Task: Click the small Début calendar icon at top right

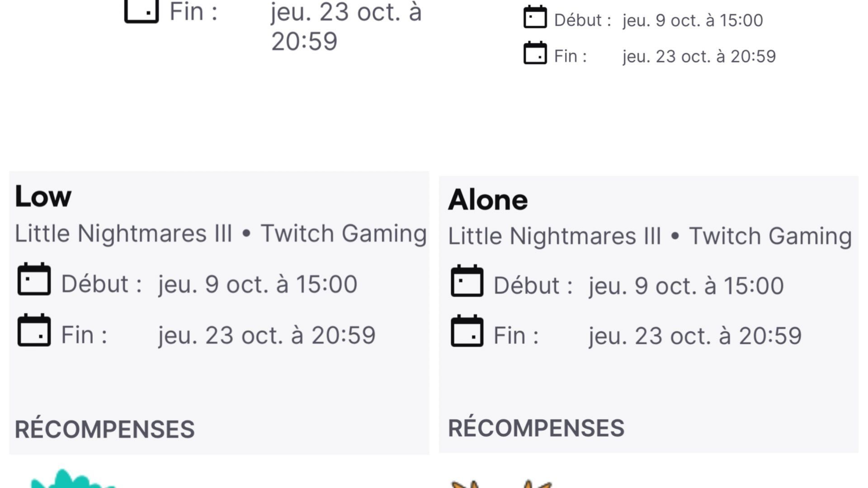Action: point(535,18)
